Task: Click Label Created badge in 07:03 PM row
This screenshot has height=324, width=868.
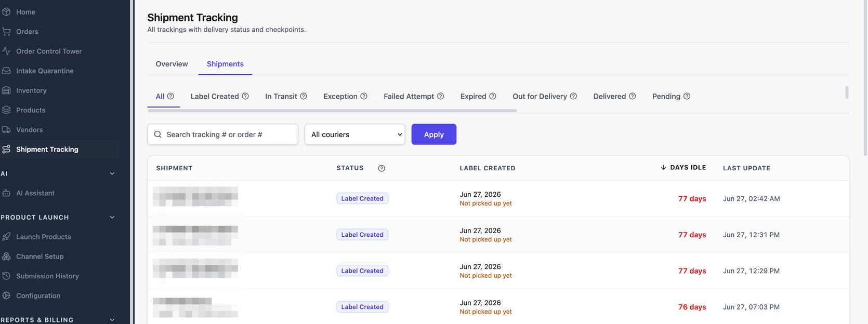Action: 362,307
